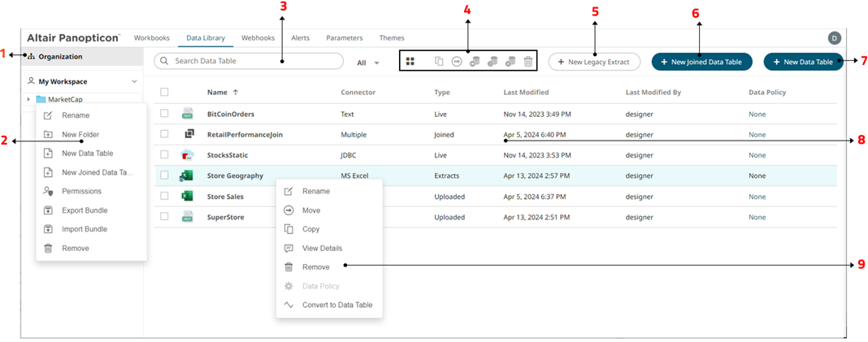Click the copy icon in the toolbar

[439, 62]
